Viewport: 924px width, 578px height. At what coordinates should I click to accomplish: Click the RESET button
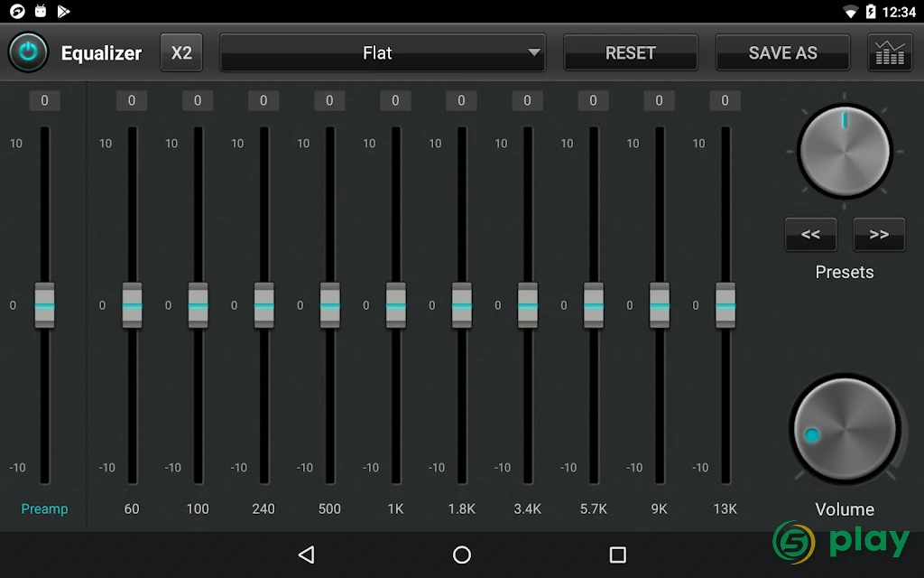coord(631,52)
